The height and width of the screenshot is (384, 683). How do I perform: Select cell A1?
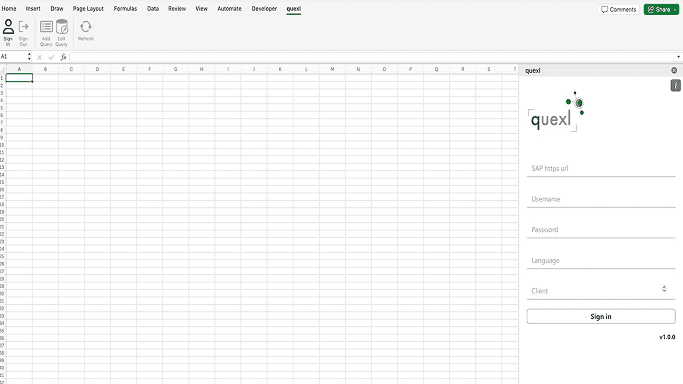tap(19, 77)
